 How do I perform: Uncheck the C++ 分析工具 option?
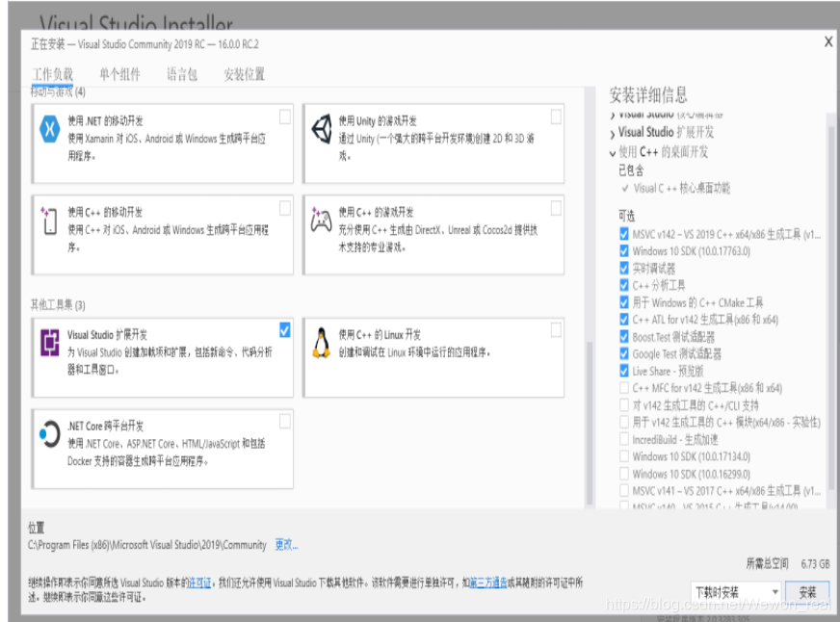point(624,285)
